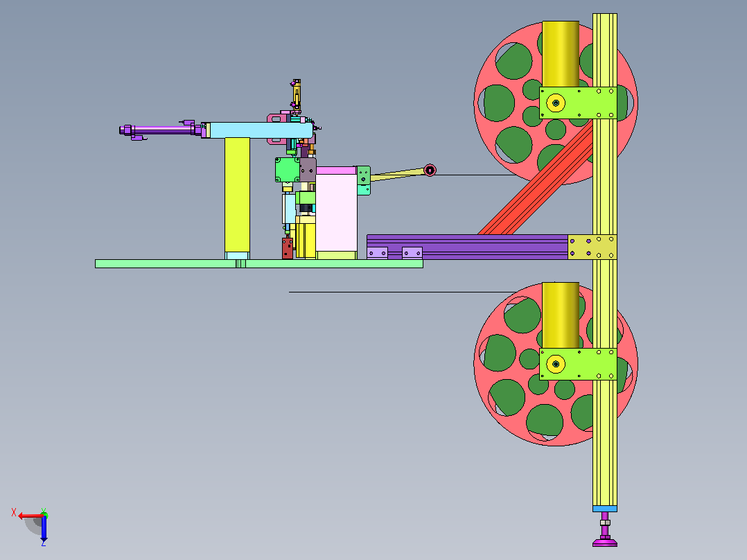The width and height of the screenshot is (747, 560).
Task: Click the red X axis arrow of the triad
Action: 30,516
